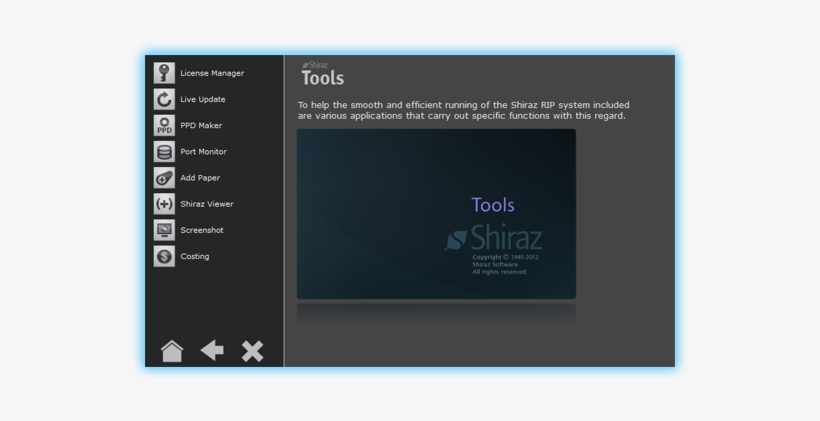Click the Add Paper roll icon
This screenshot has height=421, width=820.
[x=164, y=178]
